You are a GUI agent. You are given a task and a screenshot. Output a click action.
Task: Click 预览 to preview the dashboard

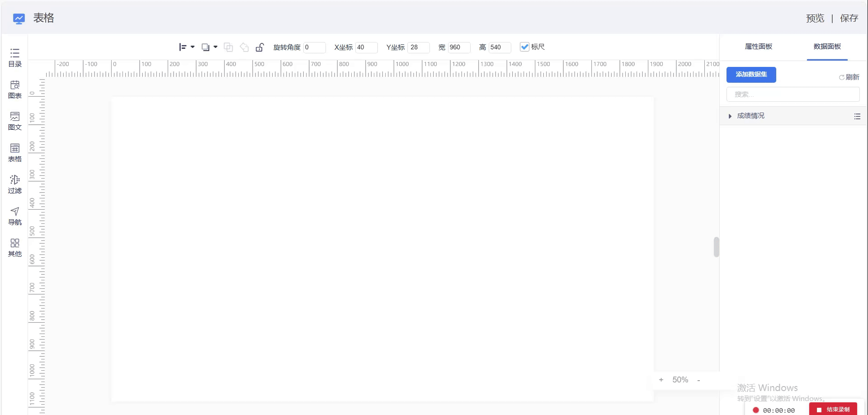click(815, 18)
